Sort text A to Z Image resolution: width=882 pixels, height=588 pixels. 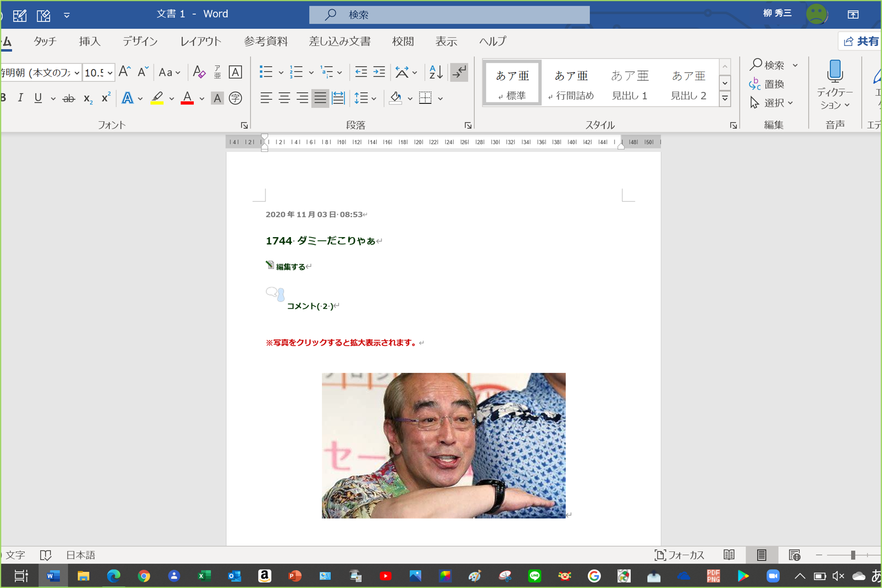coord(436,72)
